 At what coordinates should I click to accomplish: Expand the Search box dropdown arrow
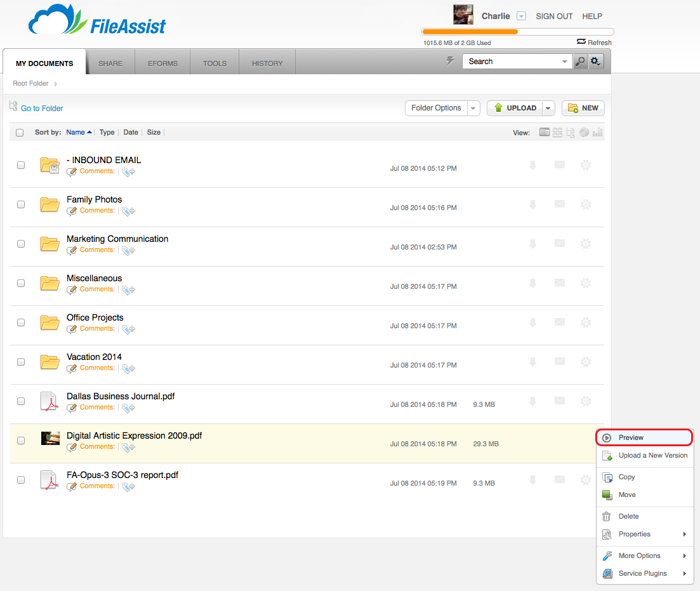click(x=565, y=62)
